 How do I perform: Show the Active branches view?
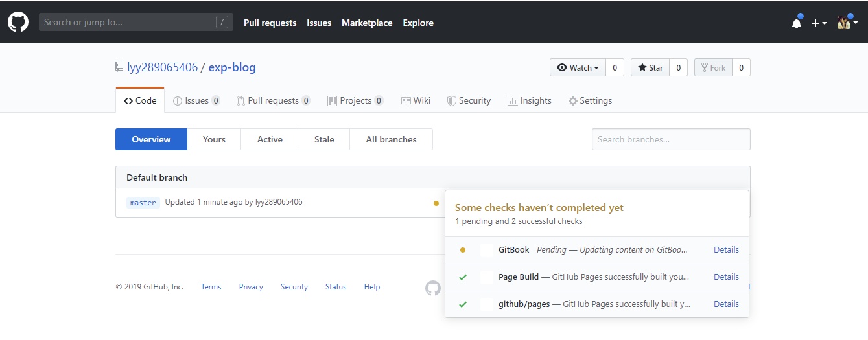click(x=270, y=139)
